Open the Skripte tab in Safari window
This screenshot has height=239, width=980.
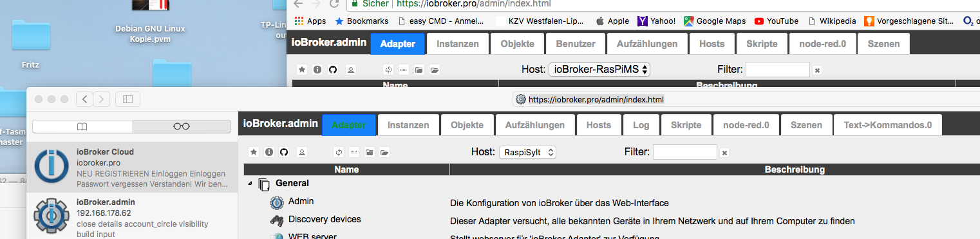click(x=686, y=125)
